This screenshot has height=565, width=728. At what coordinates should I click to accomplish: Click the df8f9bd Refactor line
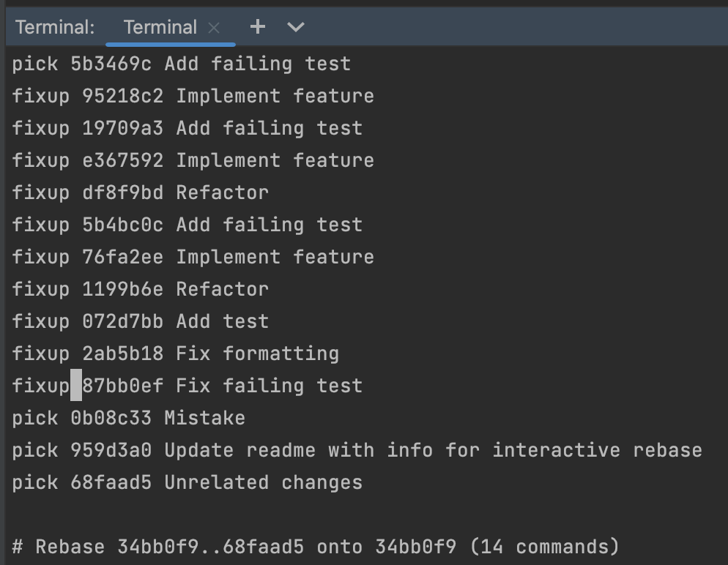175,192
